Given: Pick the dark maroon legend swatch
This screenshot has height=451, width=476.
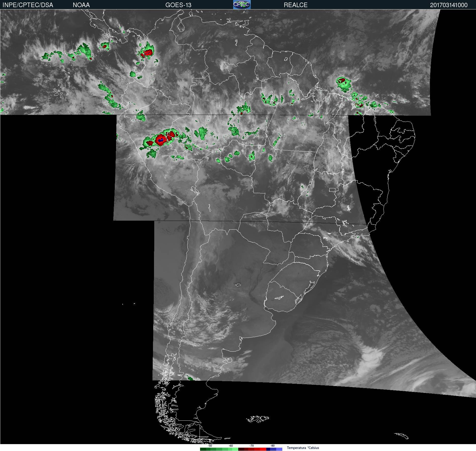Looking at the screenshot, I should click(241, 449).
